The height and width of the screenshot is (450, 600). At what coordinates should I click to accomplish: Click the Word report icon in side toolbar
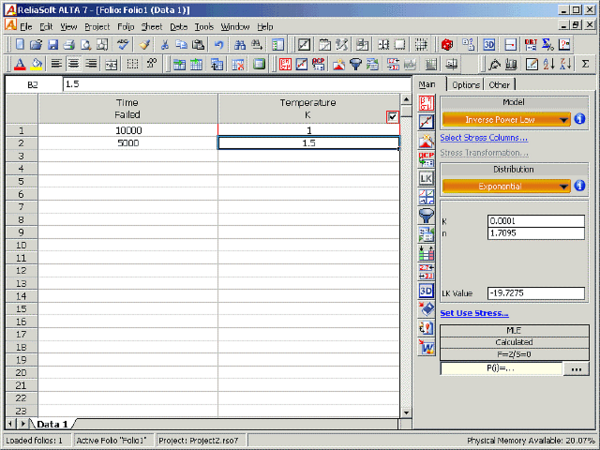point(426,346)
